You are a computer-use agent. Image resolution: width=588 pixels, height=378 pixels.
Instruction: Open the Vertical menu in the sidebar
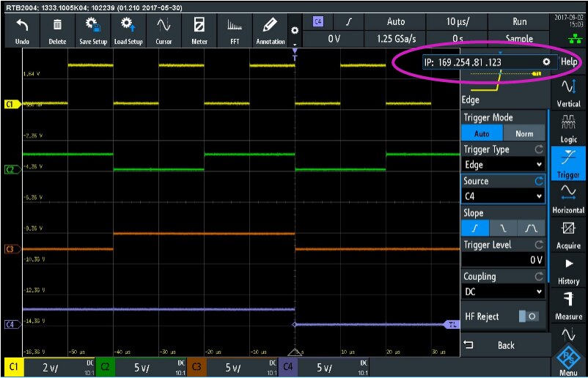pyautogui.click(x=568, y=92)
